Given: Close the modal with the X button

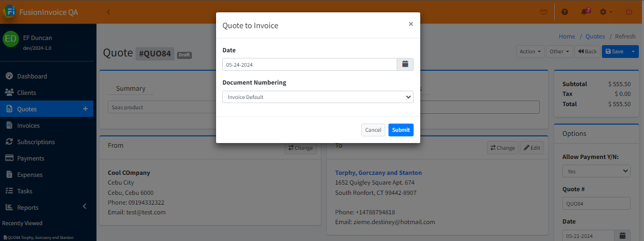Looking at the screenshot, I should (411, 24).
